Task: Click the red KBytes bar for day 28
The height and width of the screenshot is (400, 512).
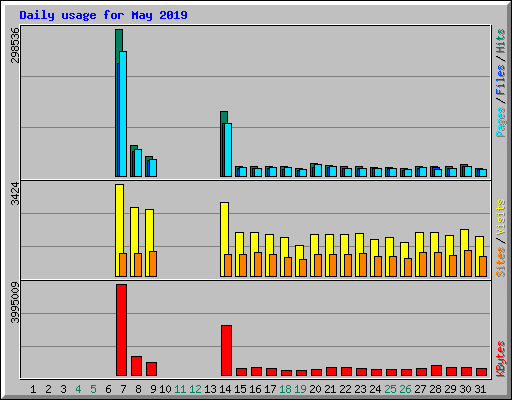Action: point(436,371)
